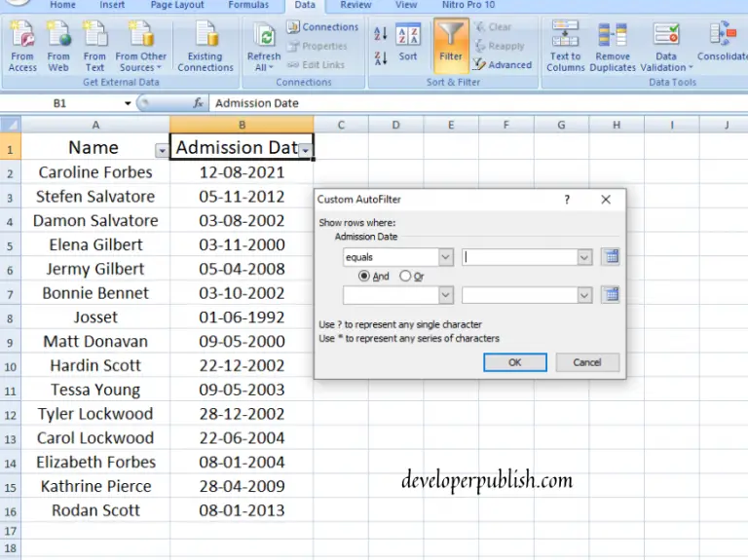
Task: Click the Properties connection item
Action: [318, 46]
